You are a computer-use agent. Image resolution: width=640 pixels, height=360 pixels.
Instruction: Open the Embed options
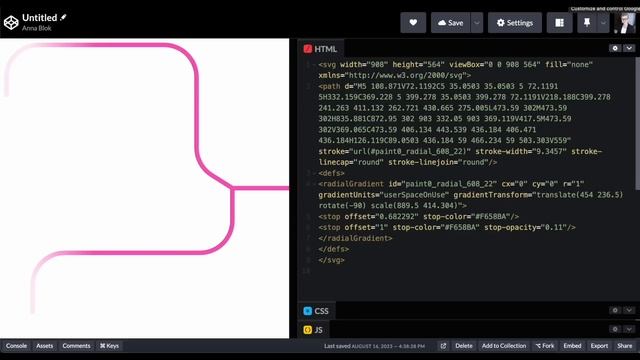[x=572, y=346]
